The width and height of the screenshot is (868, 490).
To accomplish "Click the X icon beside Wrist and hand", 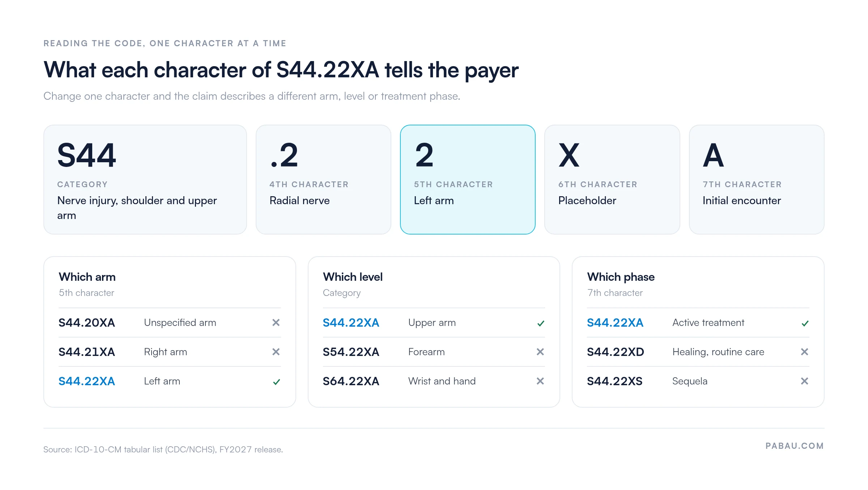I will (540, 381).
